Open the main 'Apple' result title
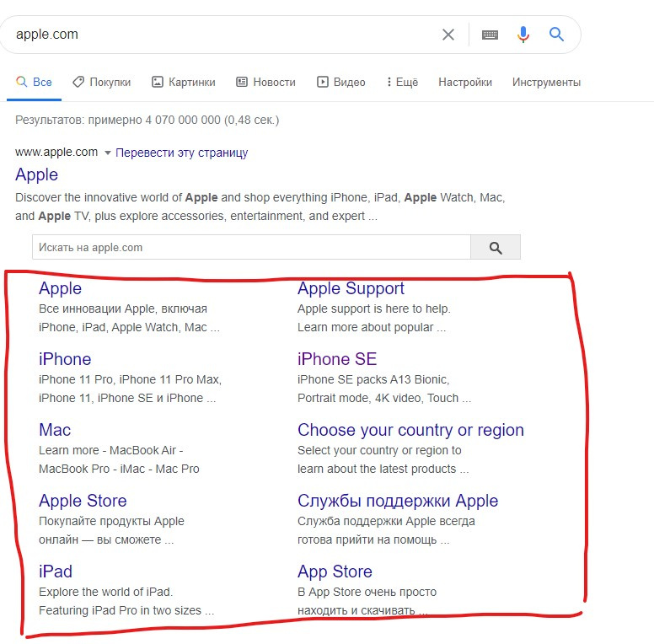 (x=37, y=174)
